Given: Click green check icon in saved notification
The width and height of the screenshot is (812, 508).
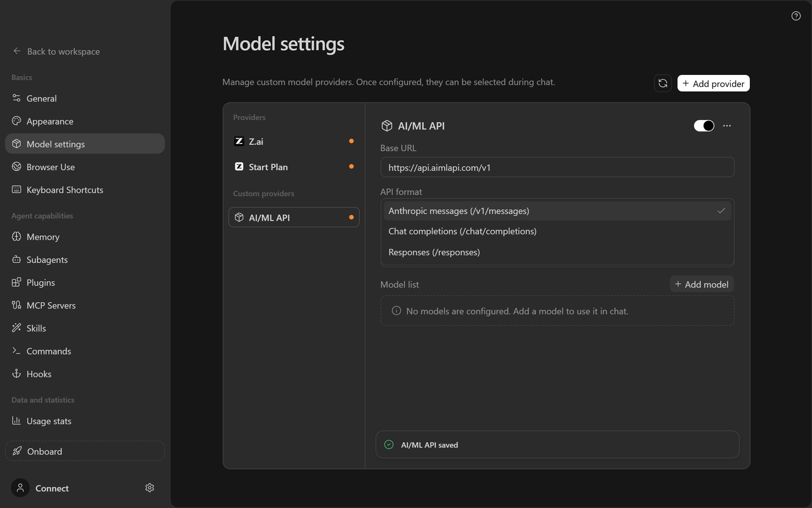Looking at the screenshot, I should [x=389, y=445].
